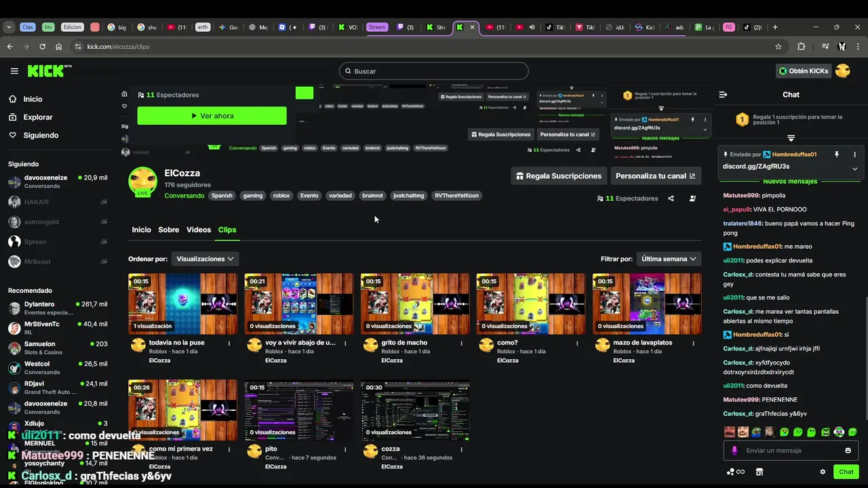Expand the gift leaderboard arrow
Image resolution: width=868 pixels, height=488 pixels.
[791, 138]
